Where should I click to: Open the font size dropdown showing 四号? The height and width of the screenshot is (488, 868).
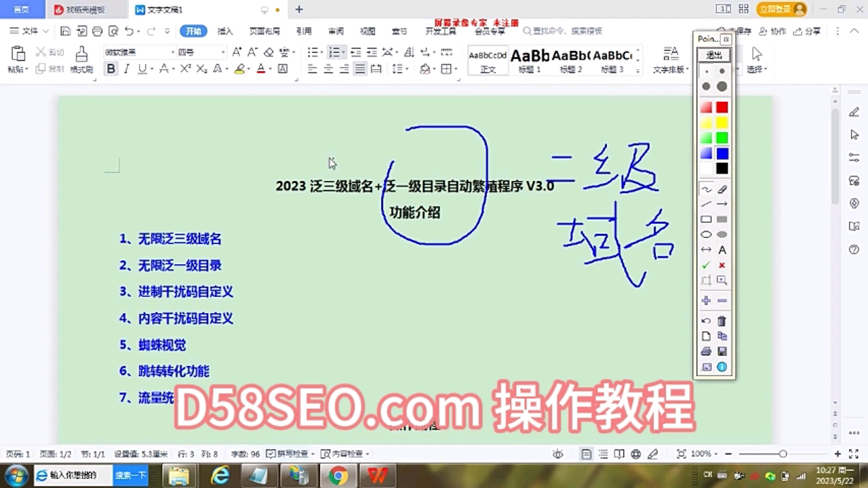(222, 52)
